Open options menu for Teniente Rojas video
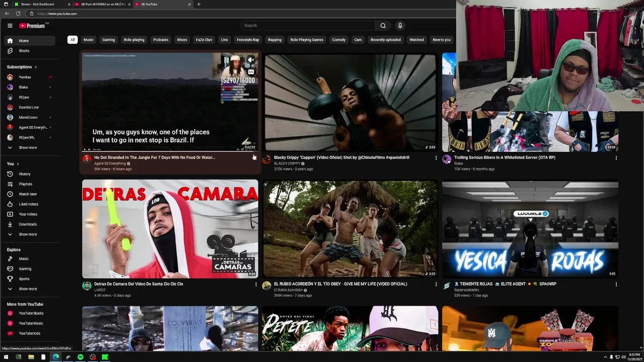644x362 pixels. pyautogui.click(x=616, y=285)
